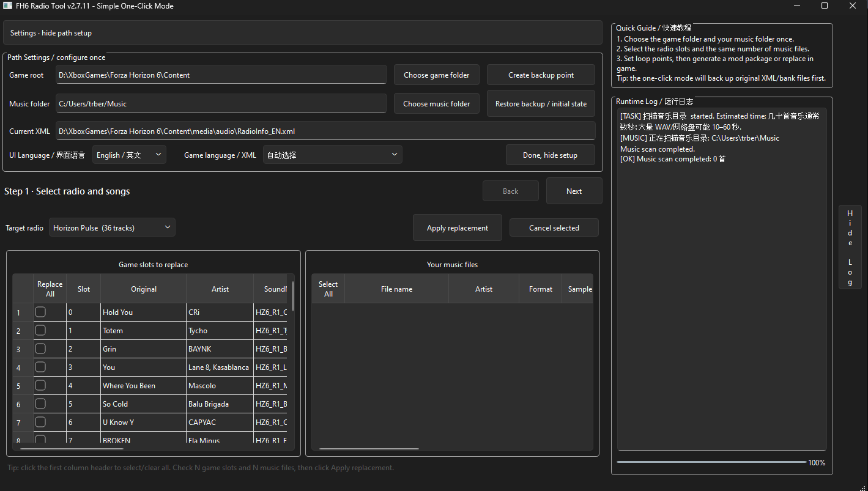Screen dimensions: 868x491
Task: Select the 'Hold You' original cell
Action: point(144,312)
